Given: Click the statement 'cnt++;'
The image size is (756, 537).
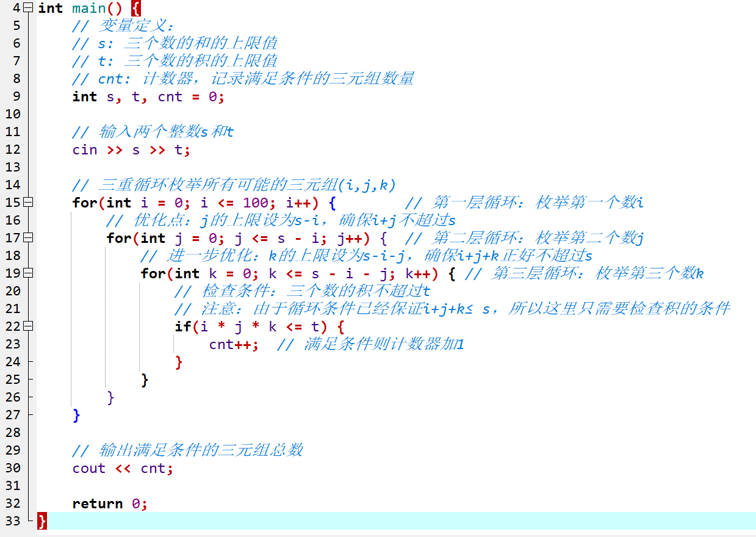Looking at the screenshot, I should coord(234,345).
